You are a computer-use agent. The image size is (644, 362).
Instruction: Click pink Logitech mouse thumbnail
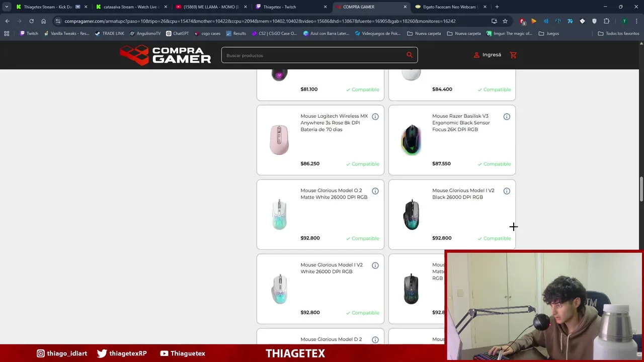pyautogui.click(x=279, y=140)
